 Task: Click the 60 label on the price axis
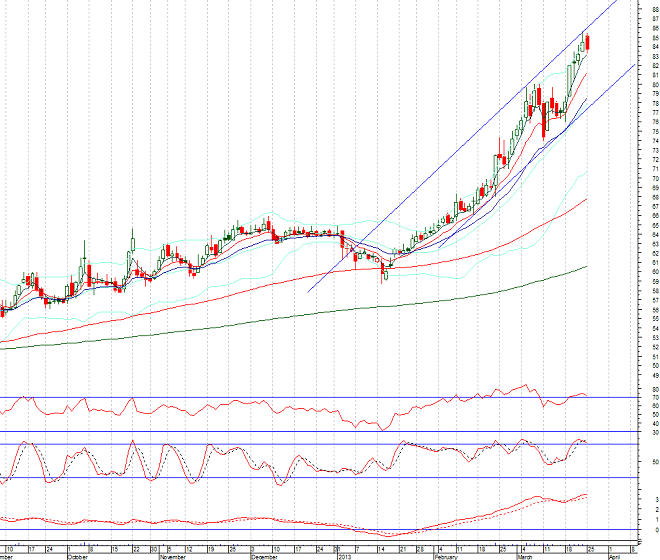653,271
